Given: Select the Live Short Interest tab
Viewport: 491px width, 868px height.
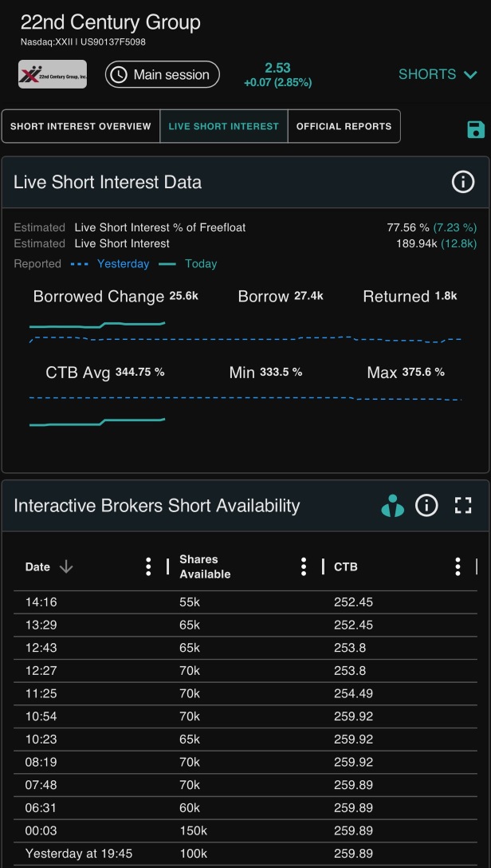Looking at the screenshot, I should coord(224,126).
